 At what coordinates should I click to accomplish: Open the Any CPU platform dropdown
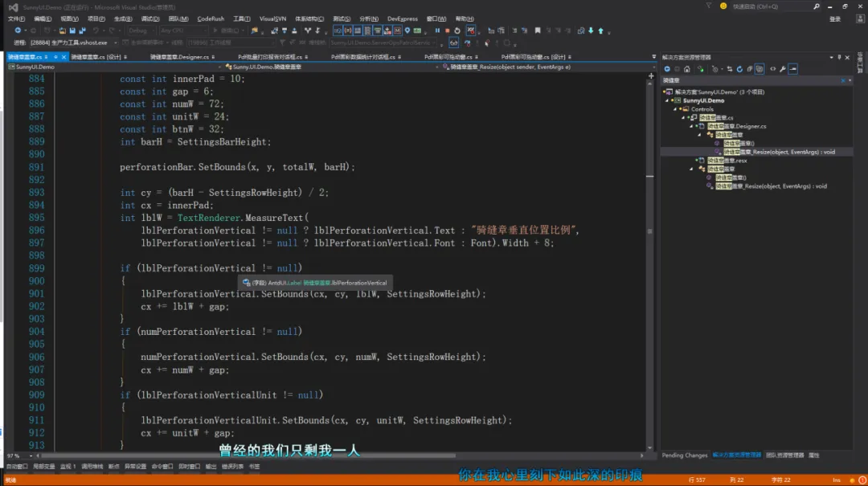pos(182,31)
